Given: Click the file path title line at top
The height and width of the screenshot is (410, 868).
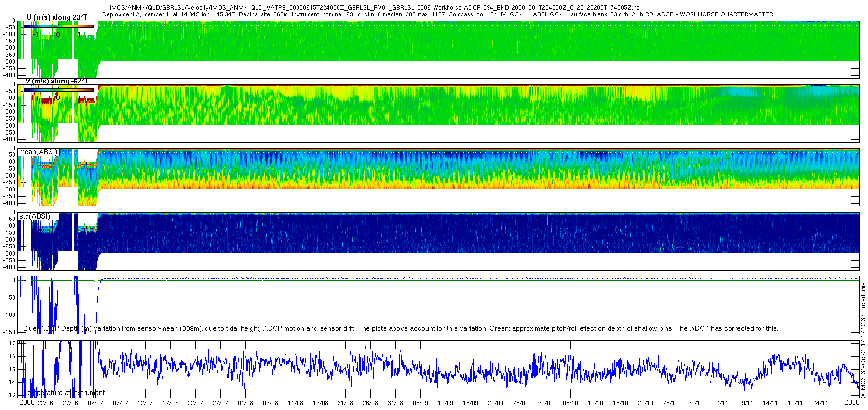Looking at the screenshot, I should (x=375, y=8).
